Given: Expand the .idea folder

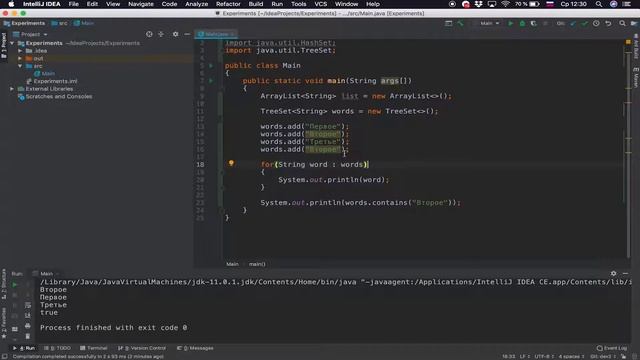Looking at the screenshot, I should click(x=20, y=51).
